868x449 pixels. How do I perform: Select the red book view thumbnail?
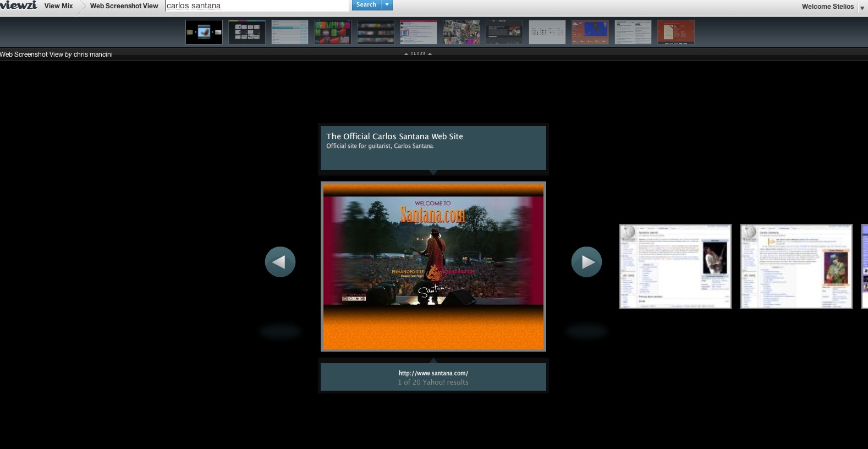point(676,32)
